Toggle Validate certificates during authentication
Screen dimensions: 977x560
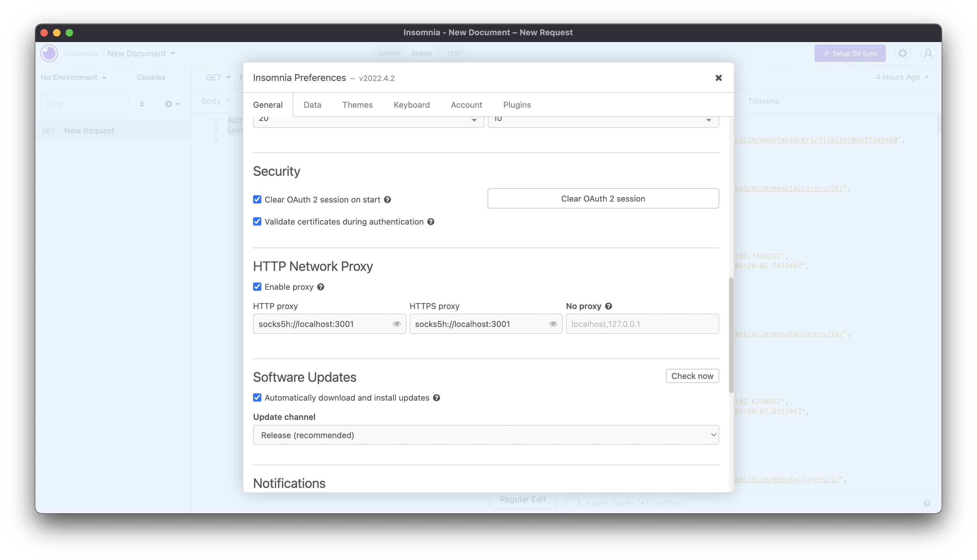pyautogui.click(x=257, y=221)
